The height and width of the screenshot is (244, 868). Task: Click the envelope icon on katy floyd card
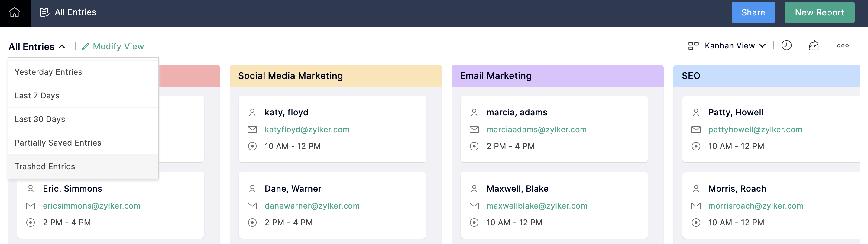click(x=252, y=130)
